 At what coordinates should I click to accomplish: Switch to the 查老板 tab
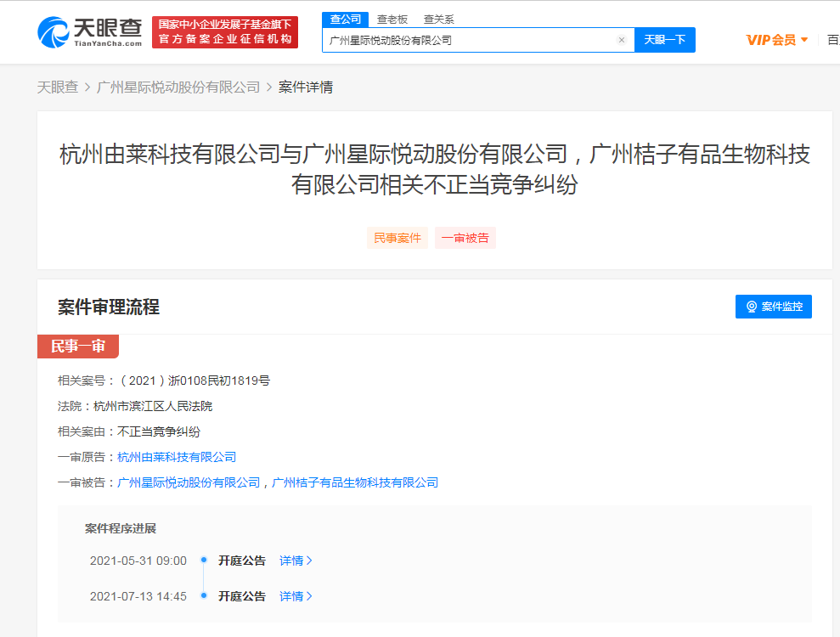click(392, 18)
